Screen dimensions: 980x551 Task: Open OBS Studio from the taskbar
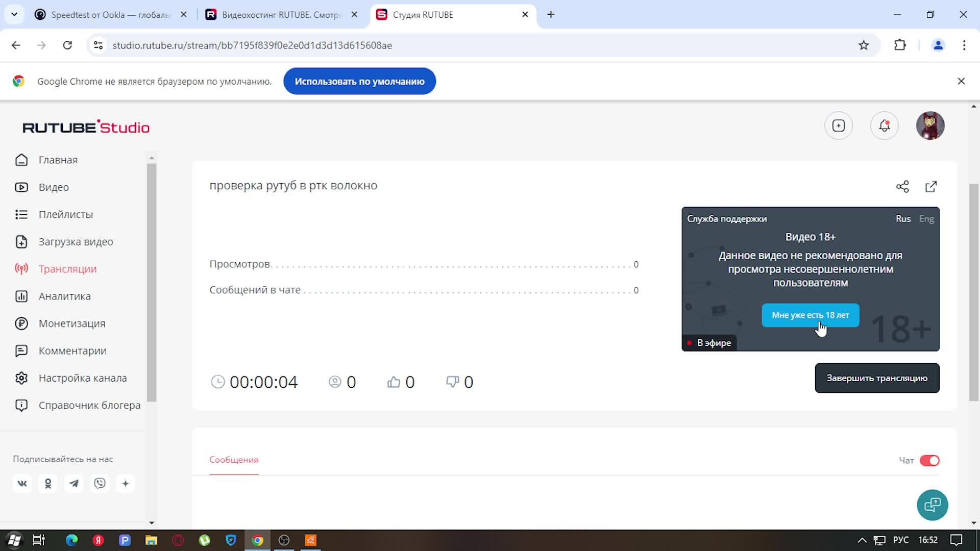coord(284,540)
